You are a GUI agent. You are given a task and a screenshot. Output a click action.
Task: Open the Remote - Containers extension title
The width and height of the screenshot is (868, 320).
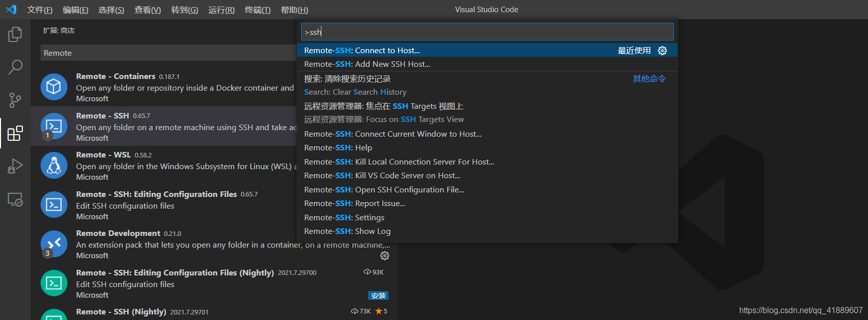click(116, 76)
